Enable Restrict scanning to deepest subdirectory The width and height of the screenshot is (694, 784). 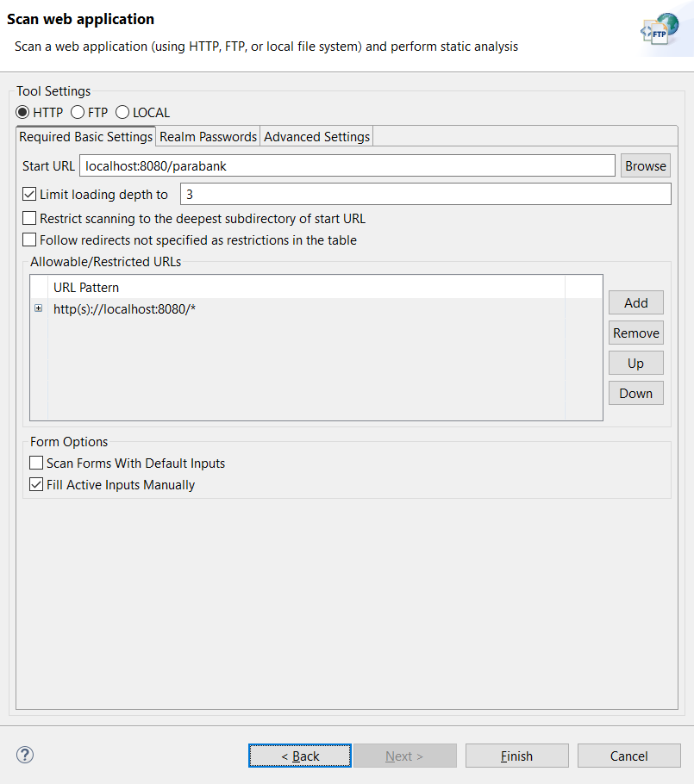coord(29,218)
